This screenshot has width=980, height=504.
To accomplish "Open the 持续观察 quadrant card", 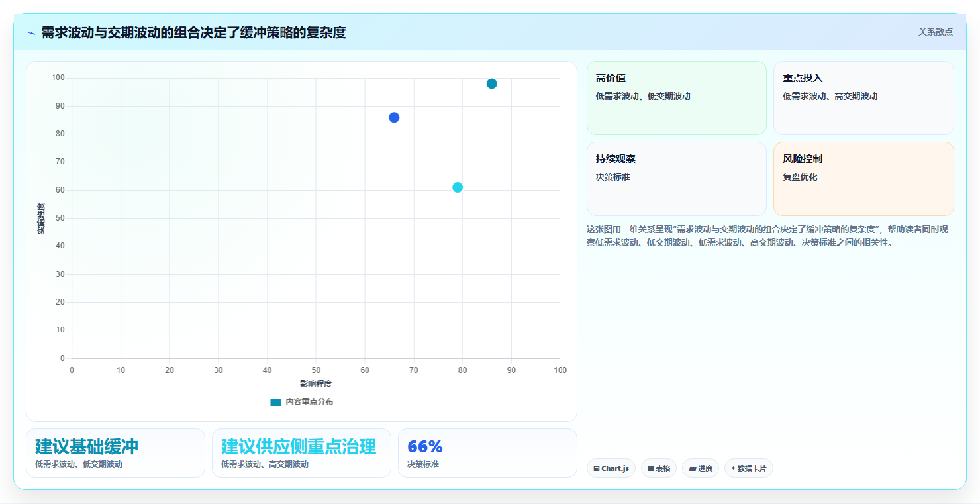I will pos(676,179).
